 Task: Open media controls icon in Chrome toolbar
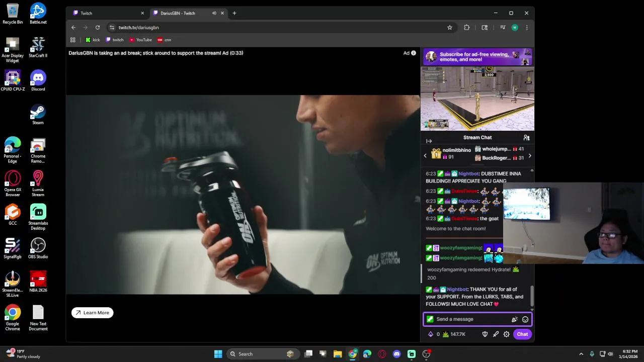[503, 28]
